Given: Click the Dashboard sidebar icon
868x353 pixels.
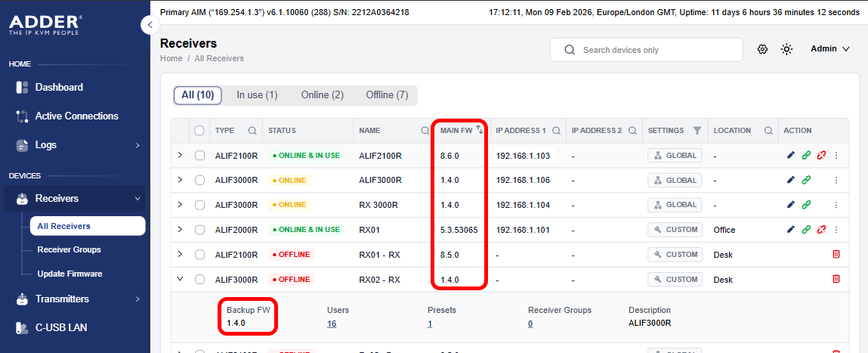Looking at the screenshot, I should 22,88.
